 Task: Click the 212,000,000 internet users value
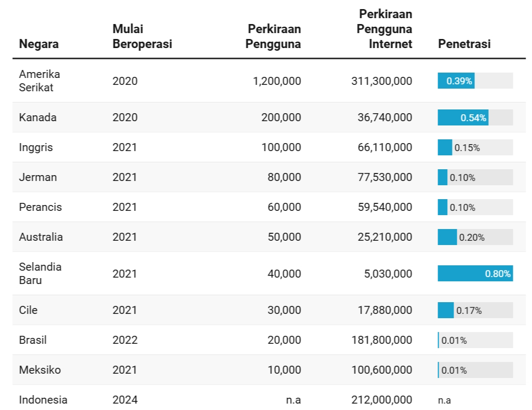(x=382, y=399)
